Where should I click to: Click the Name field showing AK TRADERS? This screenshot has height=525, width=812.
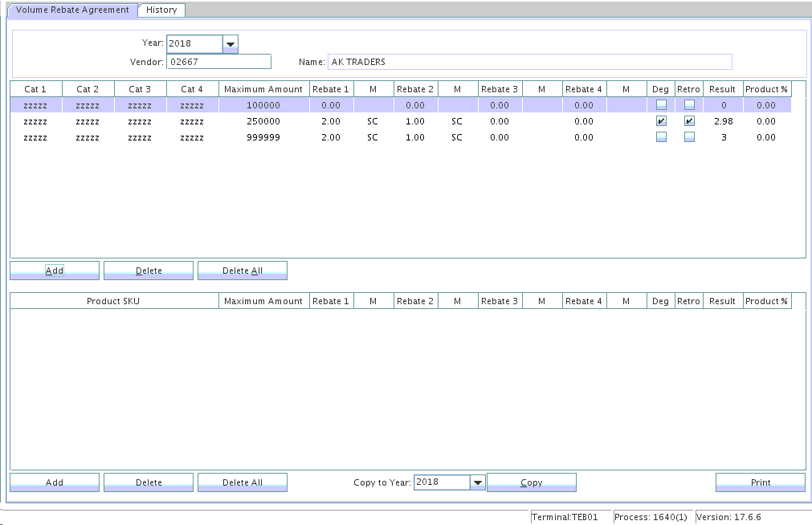click(529, 62)
